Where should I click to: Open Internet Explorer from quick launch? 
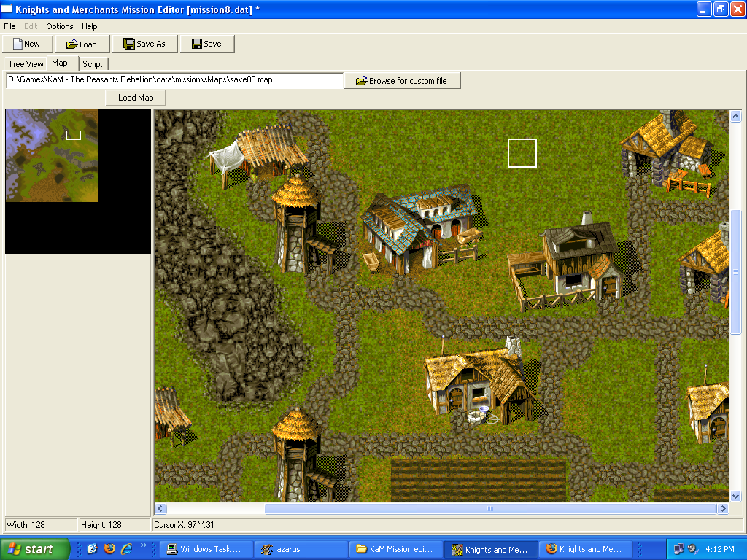click(126, 549)
